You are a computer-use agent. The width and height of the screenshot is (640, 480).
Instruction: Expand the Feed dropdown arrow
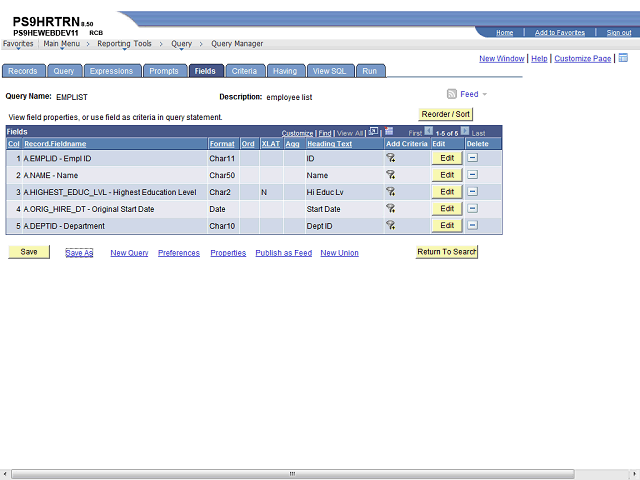485,95
